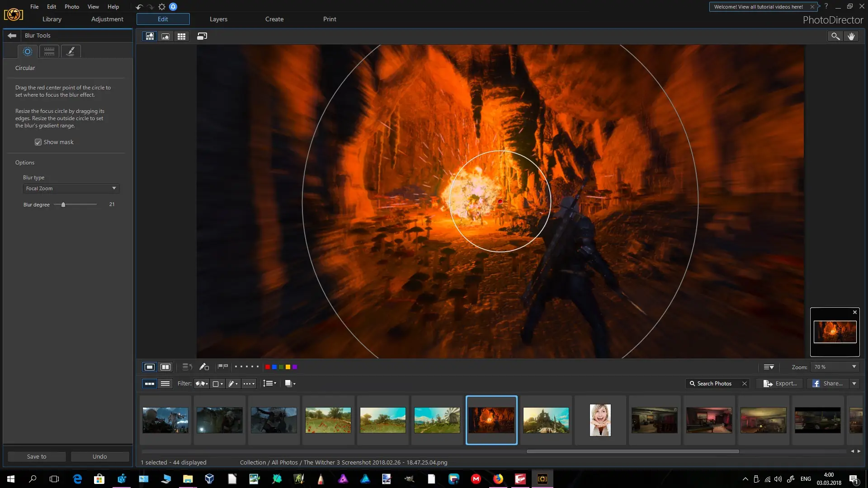Select the magnifier zoom tool

tap(835, 37)
